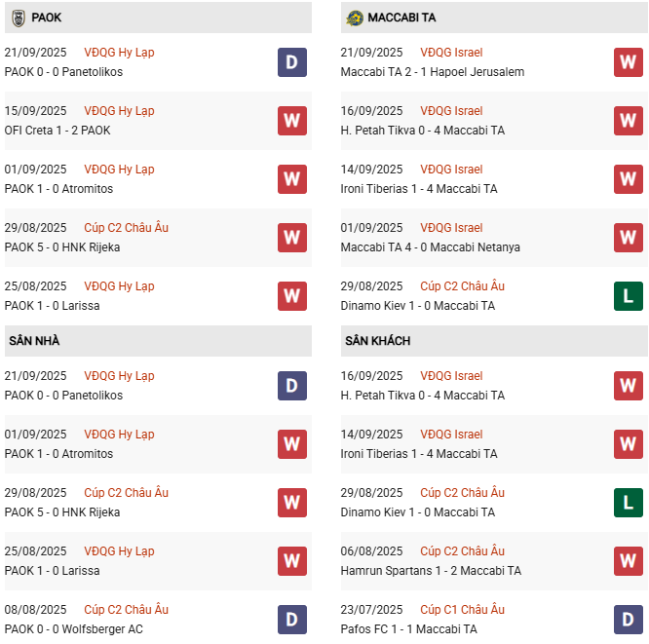Click VĐQG Hy Lạp on the 15/09/2025 row
The width and height of the screenshot is (649, 644).
pyautogui.click(x=119, y=111)
